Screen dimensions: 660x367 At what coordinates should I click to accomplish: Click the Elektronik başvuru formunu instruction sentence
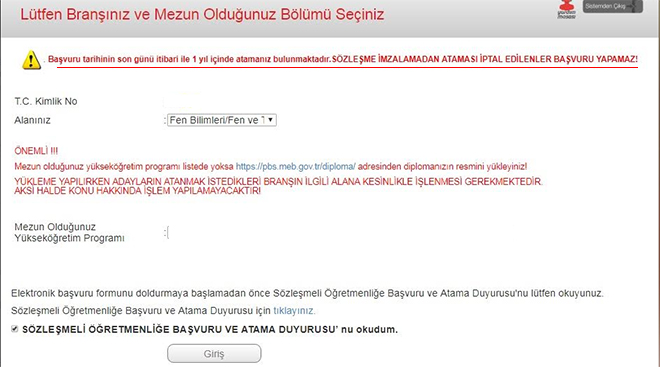[x=307, y=293]
